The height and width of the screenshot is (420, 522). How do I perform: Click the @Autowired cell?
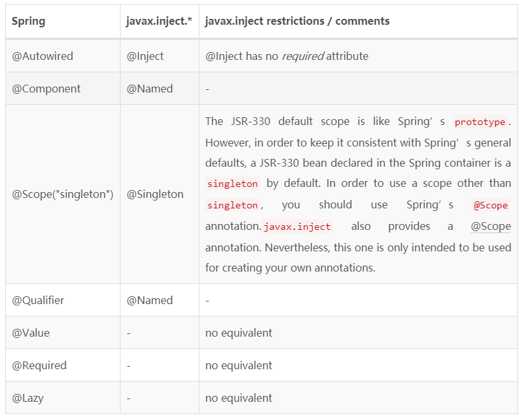click(42, 56)
